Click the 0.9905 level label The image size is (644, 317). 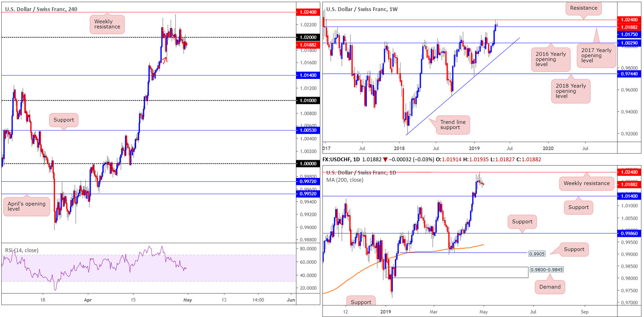click(536, 253)
